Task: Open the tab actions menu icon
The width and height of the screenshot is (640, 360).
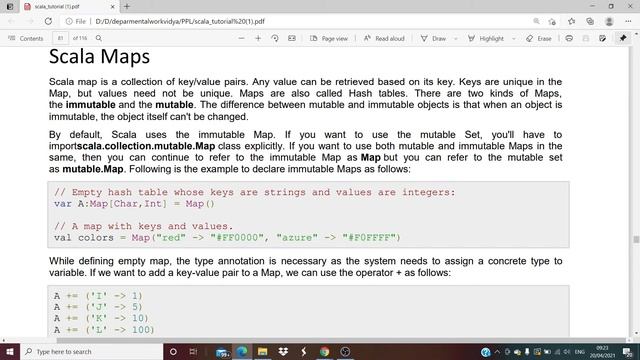Action: pyautogui.click(x=10, y=7)
